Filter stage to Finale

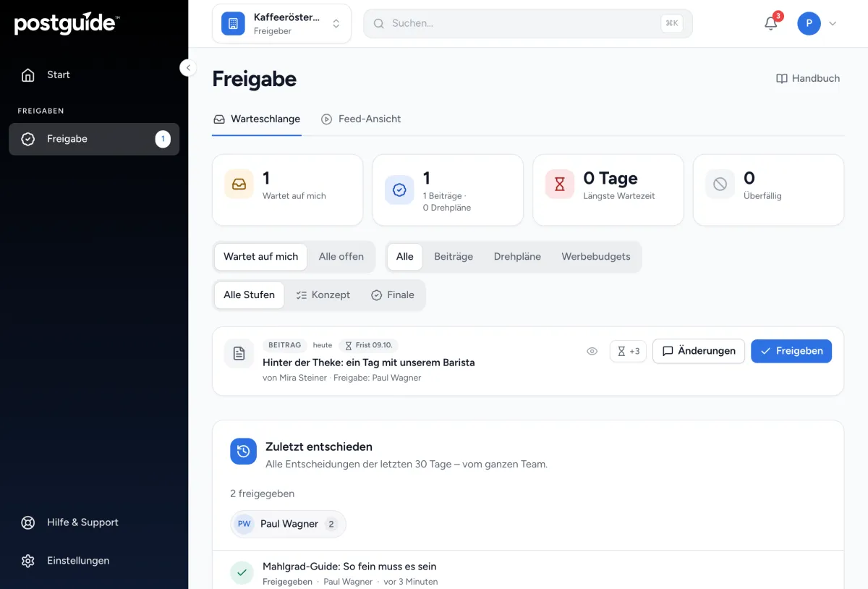pos(393,294)
